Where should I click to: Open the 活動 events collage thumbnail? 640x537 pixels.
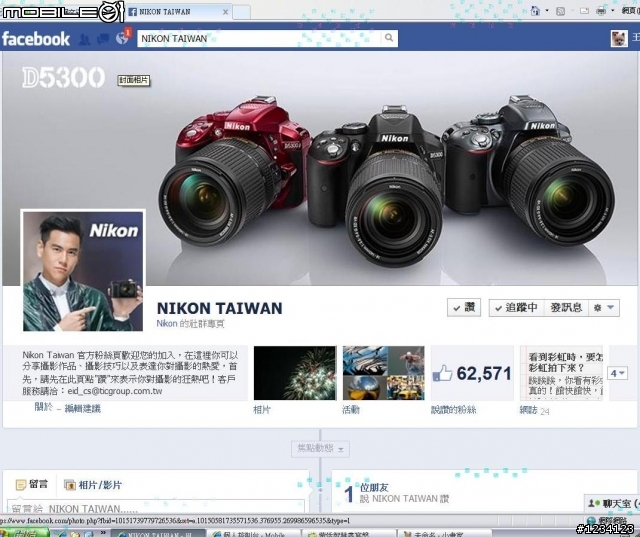coord(384,373)
